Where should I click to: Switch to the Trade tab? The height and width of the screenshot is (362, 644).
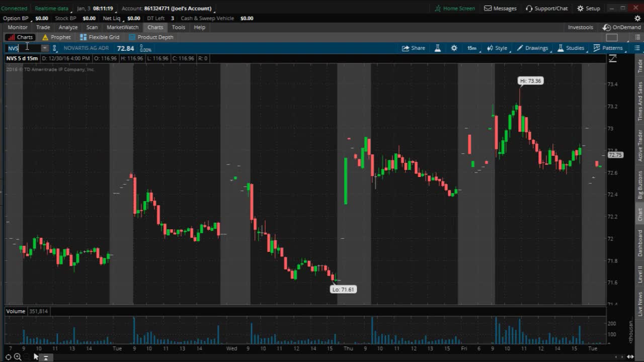[x=43, y=27]
